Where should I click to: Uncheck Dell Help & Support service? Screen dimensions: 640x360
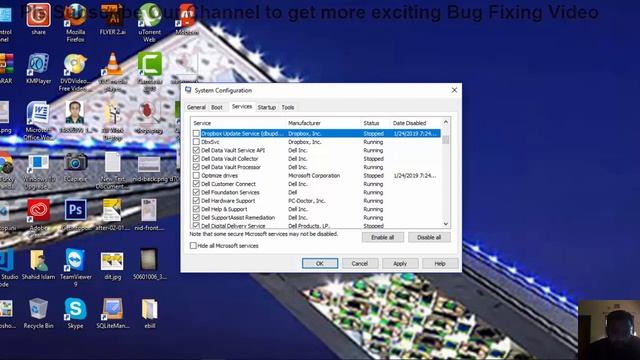coord(196,209)
